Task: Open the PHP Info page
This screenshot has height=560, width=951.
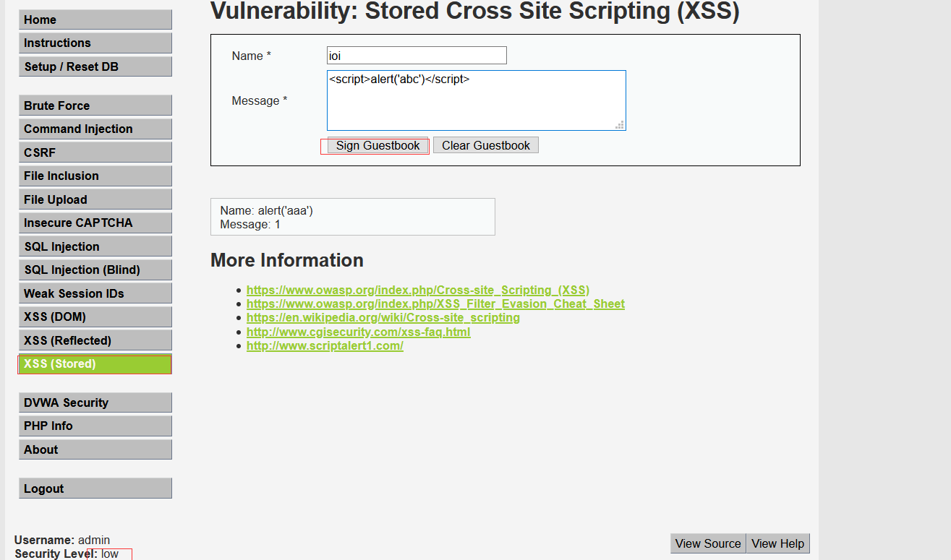Action: [x=95, y=426]
